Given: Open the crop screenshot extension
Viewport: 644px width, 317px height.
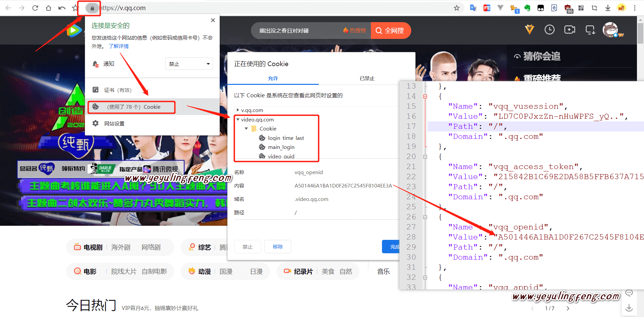Looking at the screenshot, I should (x=594, y=8).
